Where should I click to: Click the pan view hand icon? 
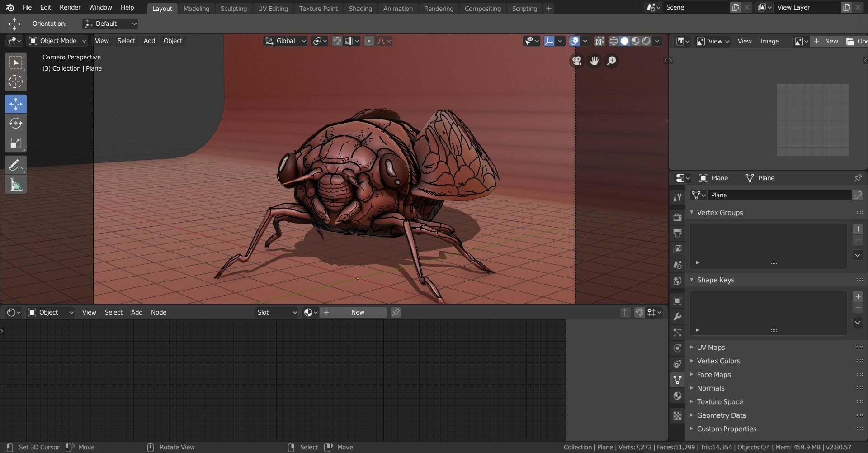coord(594,61)
